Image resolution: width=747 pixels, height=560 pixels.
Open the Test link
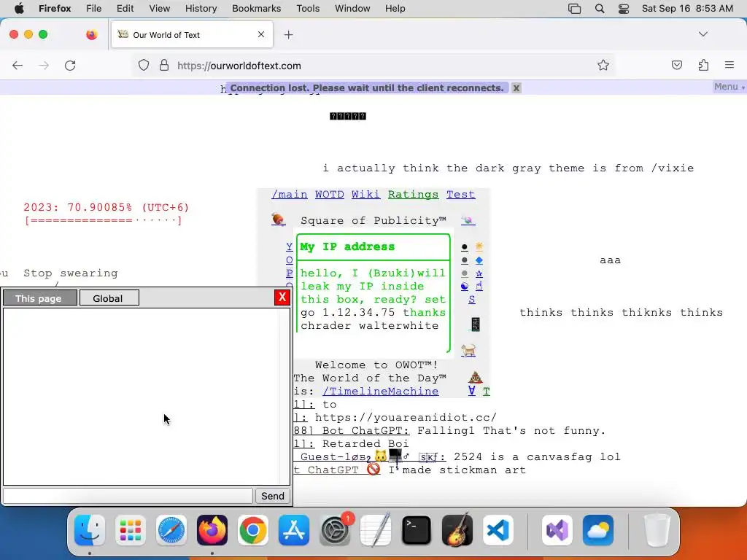coord(461,194)
